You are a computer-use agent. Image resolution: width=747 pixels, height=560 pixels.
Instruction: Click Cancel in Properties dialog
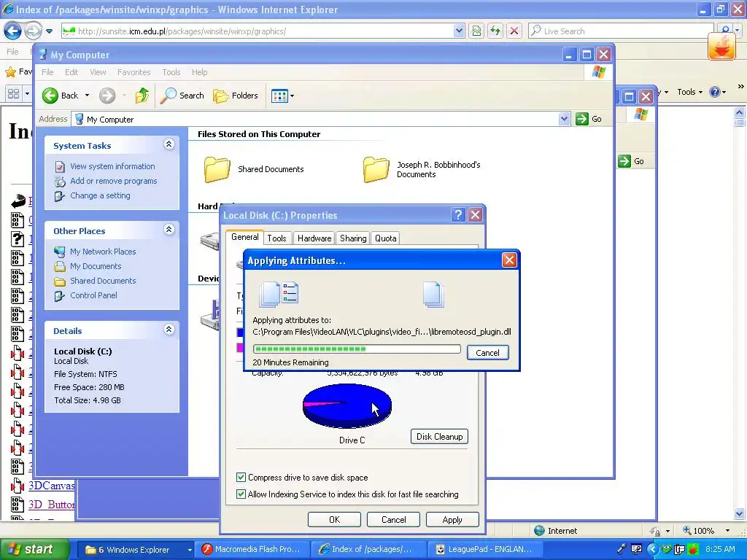(393, 519)
